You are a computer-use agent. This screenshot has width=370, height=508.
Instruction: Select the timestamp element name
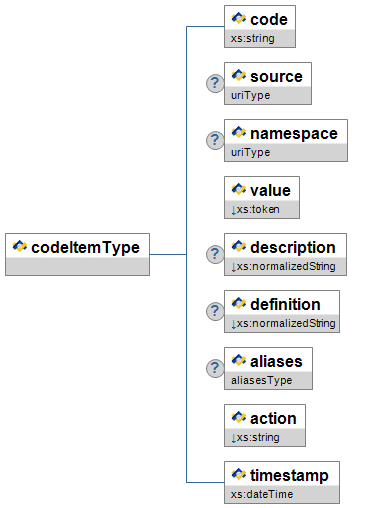289,475
